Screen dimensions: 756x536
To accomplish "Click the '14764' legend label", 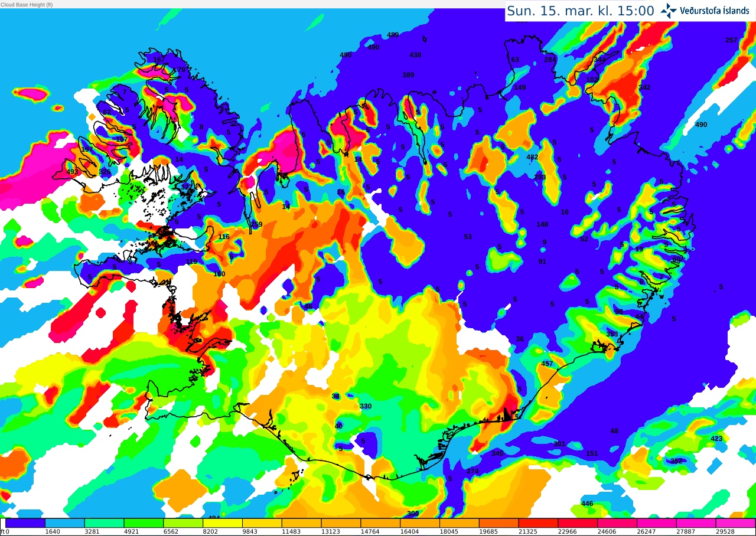I will point(370,532).
